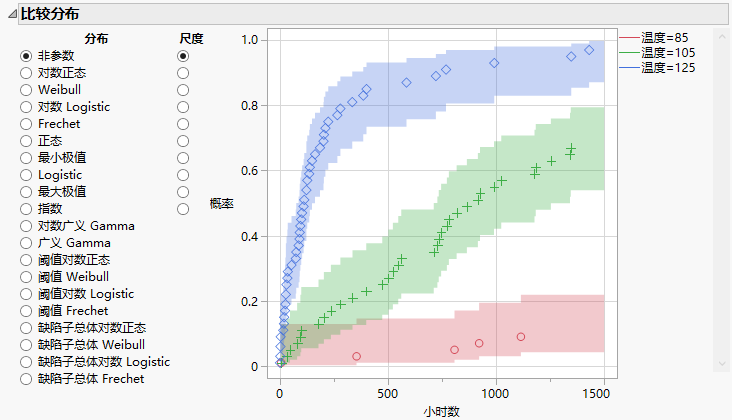Select the 对数正态 distribution radio button

(26, 73)
